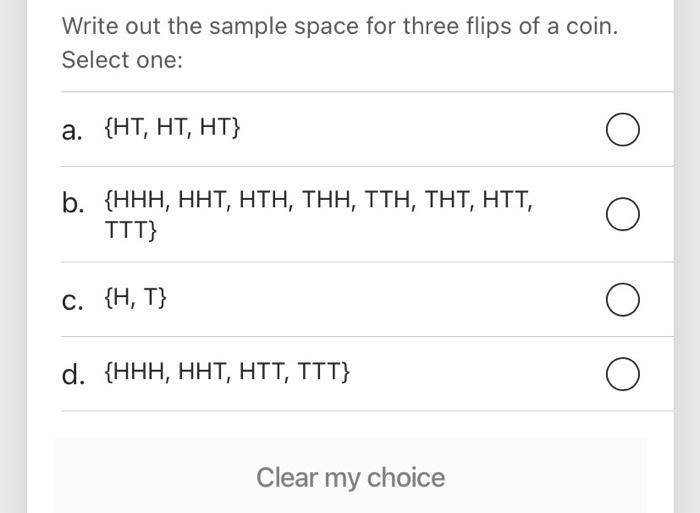The image size is (700, 513).
Task: Choose radio button for option b
Action: [x=623, y=214]
